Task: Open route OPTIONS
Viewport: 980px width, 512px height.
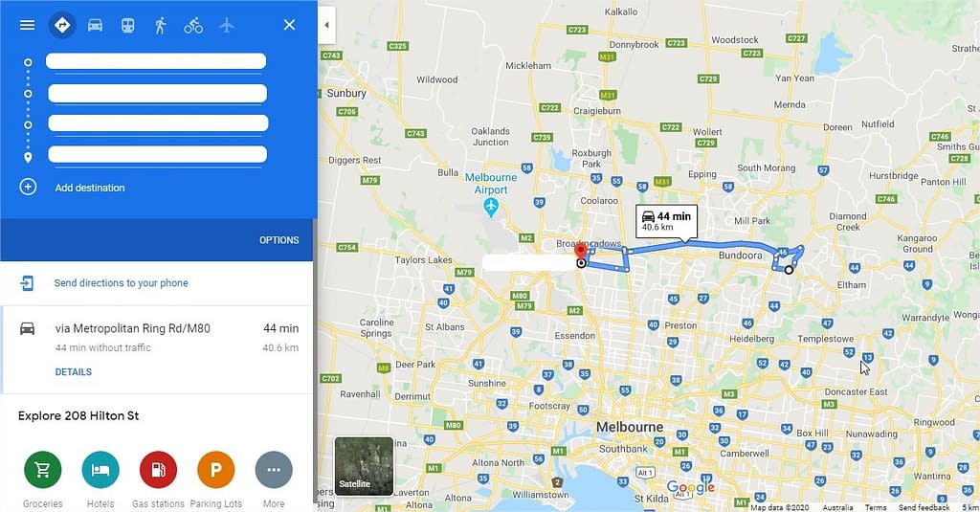Action: click(x=278, y=240)
